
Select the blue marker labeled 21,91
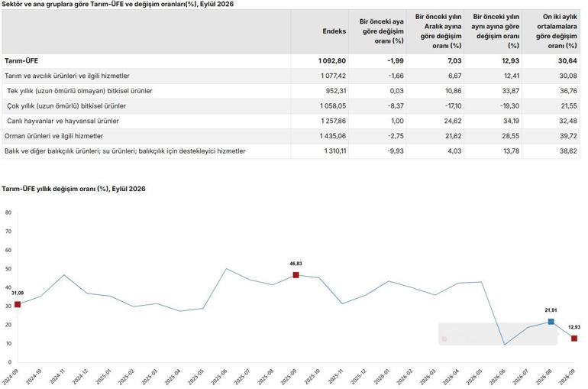pyautogui.click(x=551, y=322)
